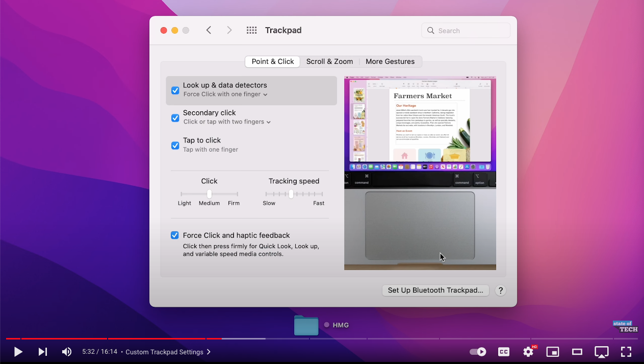Enable theater mode in the player

point(577,352)
